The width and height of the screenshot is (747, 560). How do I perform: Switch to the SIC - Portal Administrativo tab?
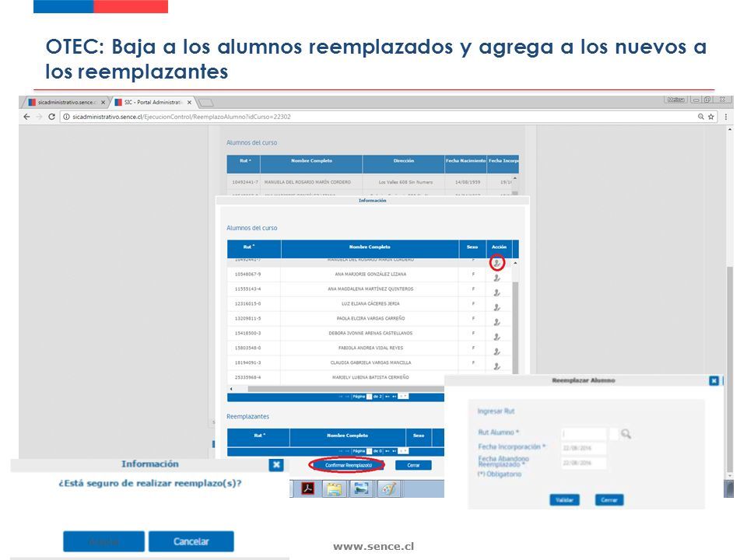pos(152,103)
